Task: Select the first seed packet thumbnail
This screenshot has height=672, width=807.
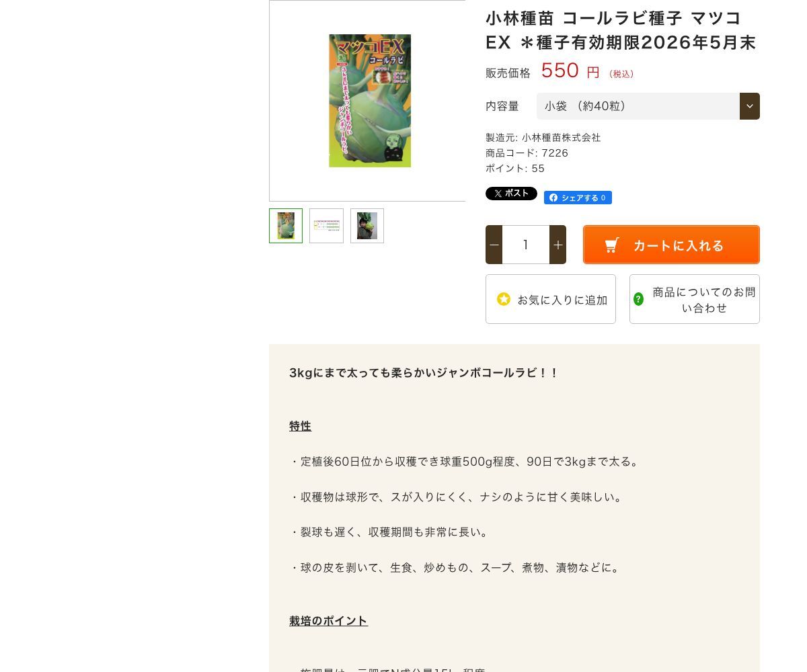Action: pyautogui.click(x=286, y=226)
